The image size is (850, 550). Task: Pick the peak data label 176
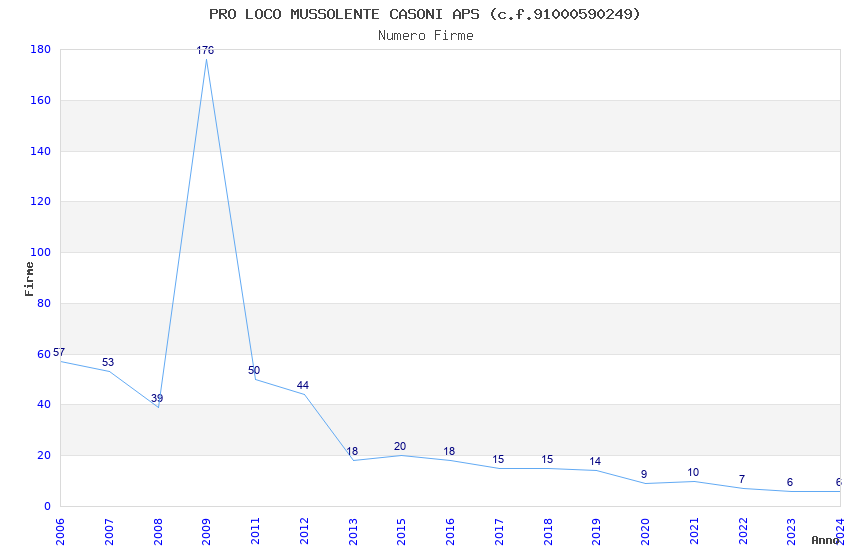click(x=205, y=50)
